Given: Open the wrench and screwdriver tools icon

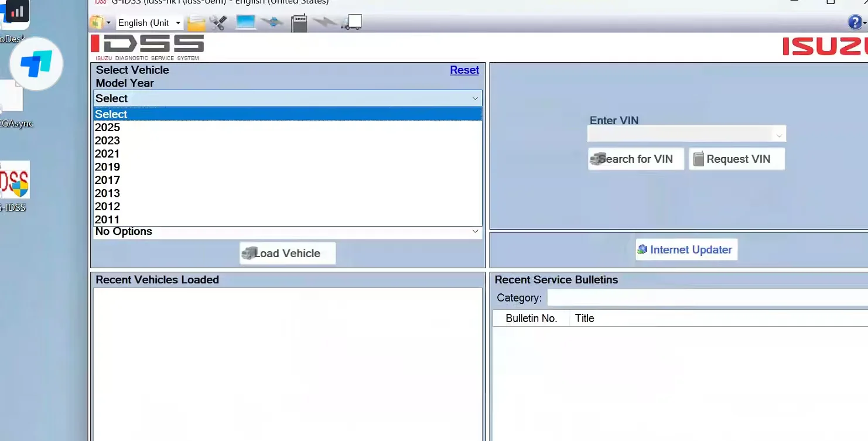Looking at the screenshot, I should click(218, 23).
